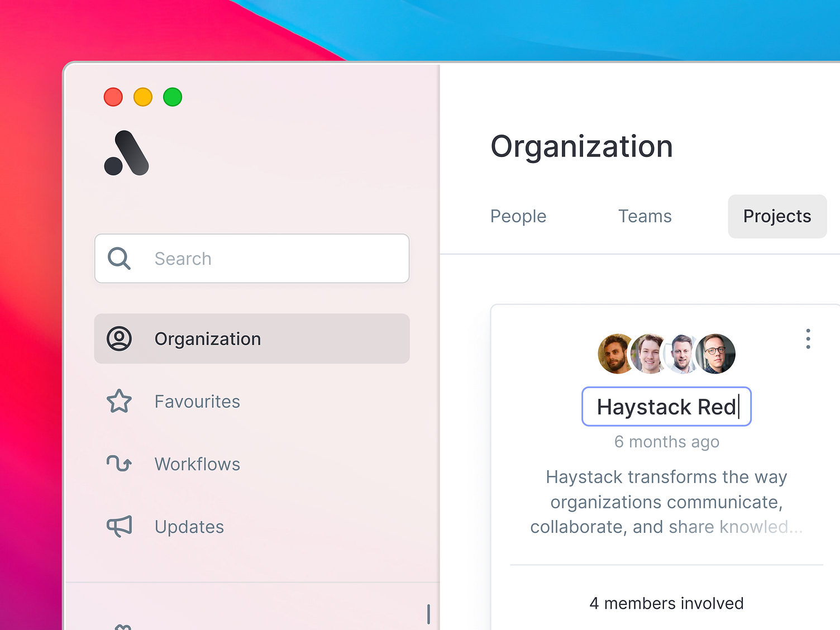This screenshot has height=630, width=840.
Task: Click the first member avatar on the card
Action: coord(614,354)
